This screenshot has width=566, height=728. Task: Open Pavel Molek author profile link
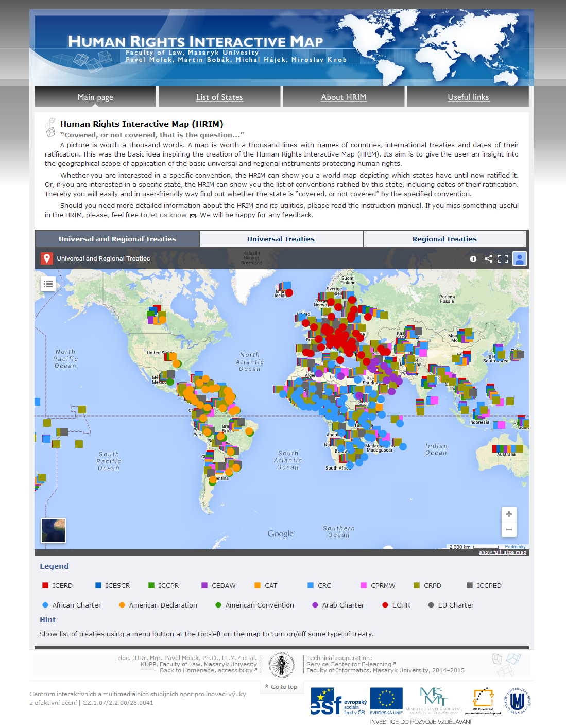click(x=178, y=658)
